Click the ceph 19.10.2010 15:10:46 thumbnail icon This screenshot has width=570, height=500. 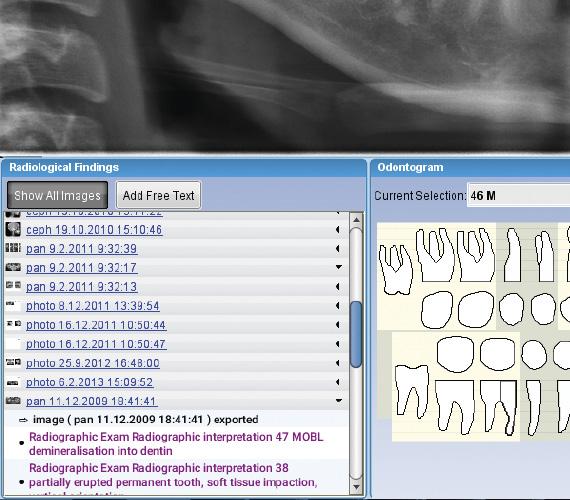tap(13, 229)
